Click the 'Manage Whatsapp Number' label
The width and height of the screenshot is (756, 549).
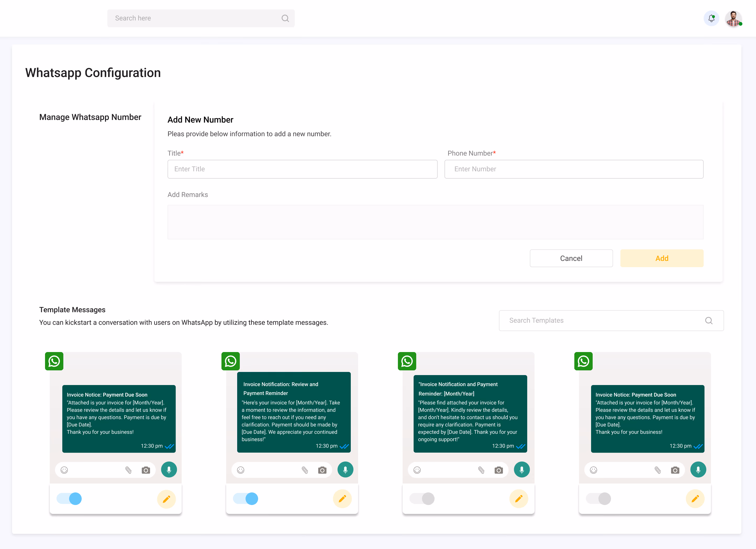click(90, 117)
